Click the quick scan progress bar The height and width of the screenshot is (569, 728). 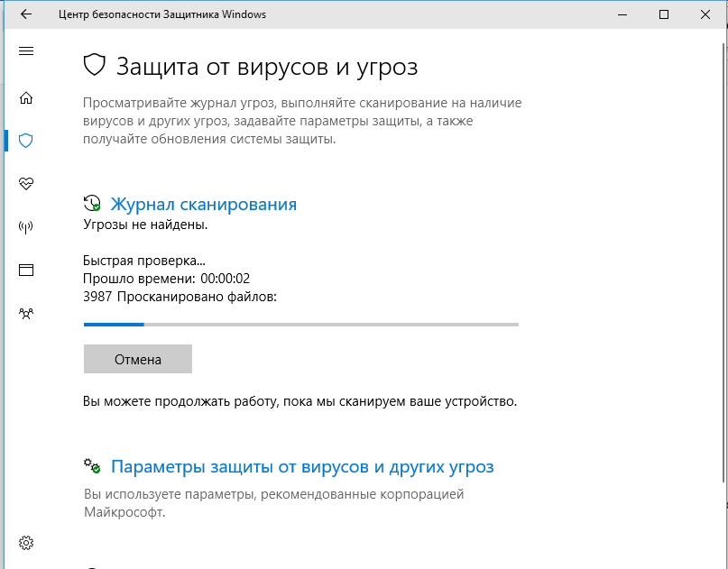[301, 325]
